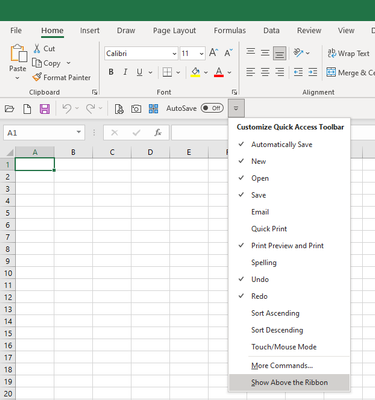Click the Open folder icon in Quick Access Toolbar
The width and height of the screenshot is (375, 400).
9,109
